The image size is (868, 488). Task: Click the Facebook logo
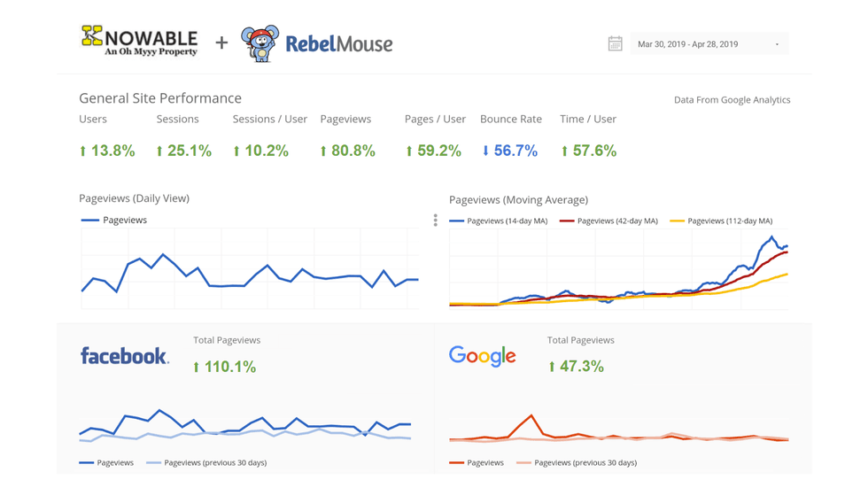pyautogui.click(x=124, y=356)
